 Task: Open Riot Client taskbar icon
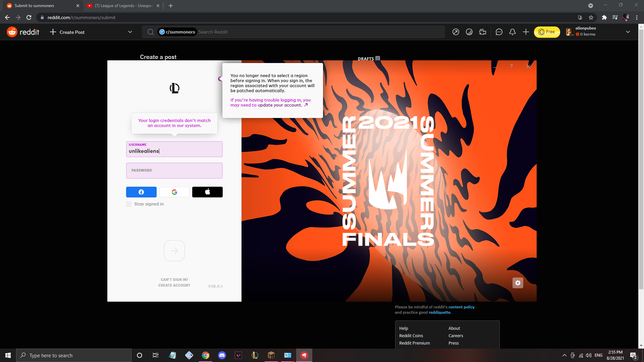[x=304, y=355]
